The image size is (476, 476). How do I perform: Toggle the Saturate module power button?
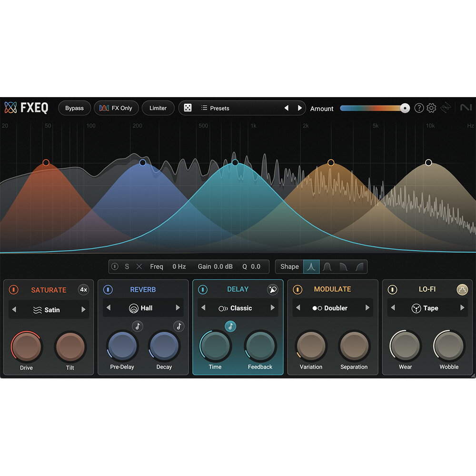tap(14, 289)
